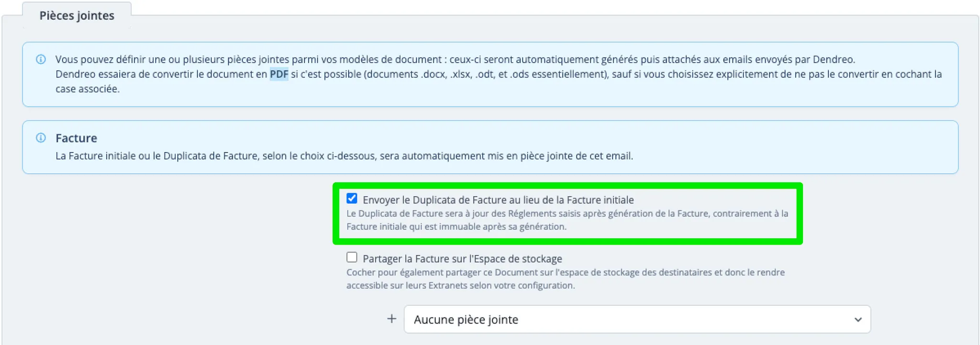The image size is (980, 345).
Task: Click the Facture initiale ou Duplicata sentence
Action: pos(344,156)
